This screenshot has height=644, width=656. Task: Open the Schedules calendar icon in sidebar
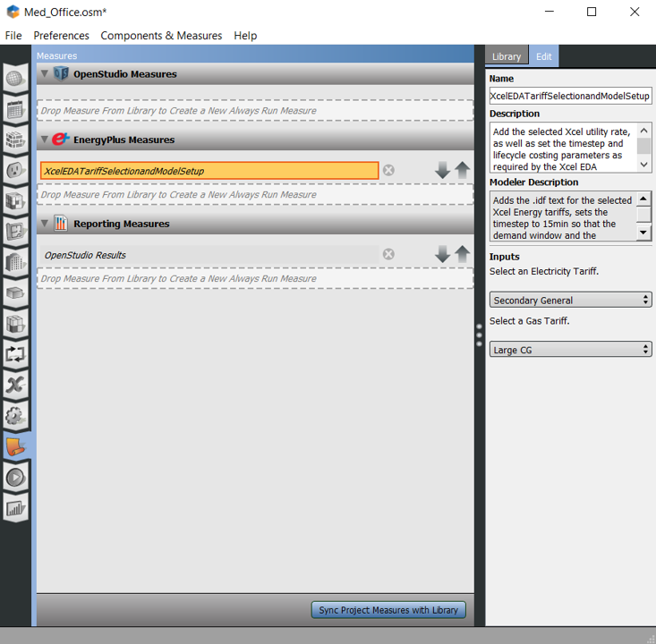click(15, 109)
